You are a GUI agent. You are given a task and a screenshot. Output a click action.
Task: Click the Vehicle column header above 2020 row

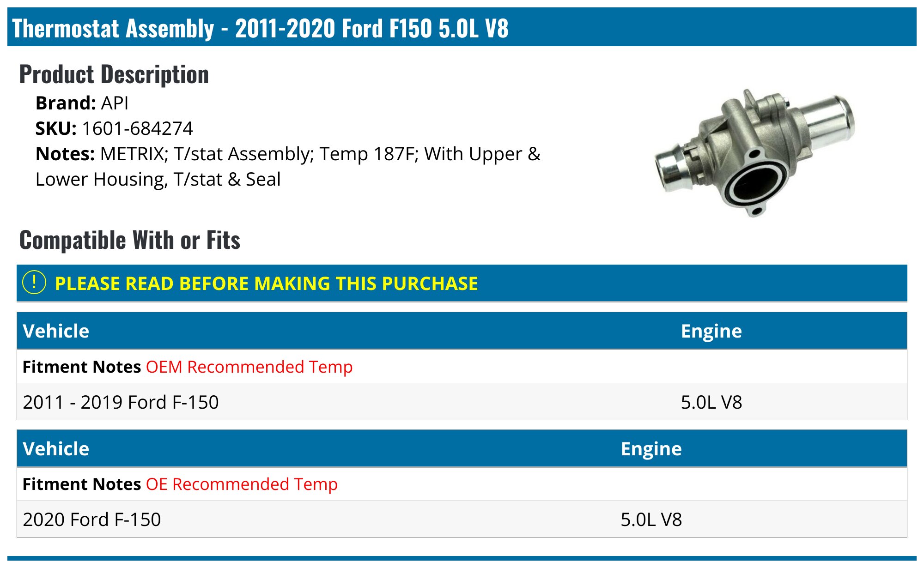click(56, 449)
